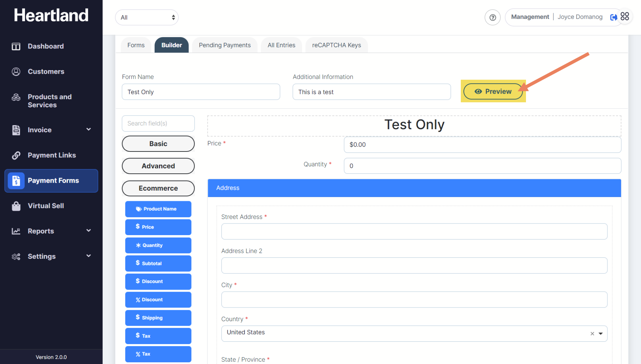641x364 pixels.
Task: Click the Street Address input
Action: pos(414,231)
